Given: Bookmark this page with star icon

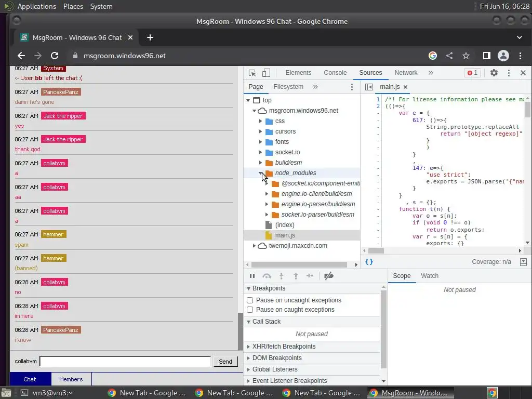Looking at the screenshot, I should 466,56.
